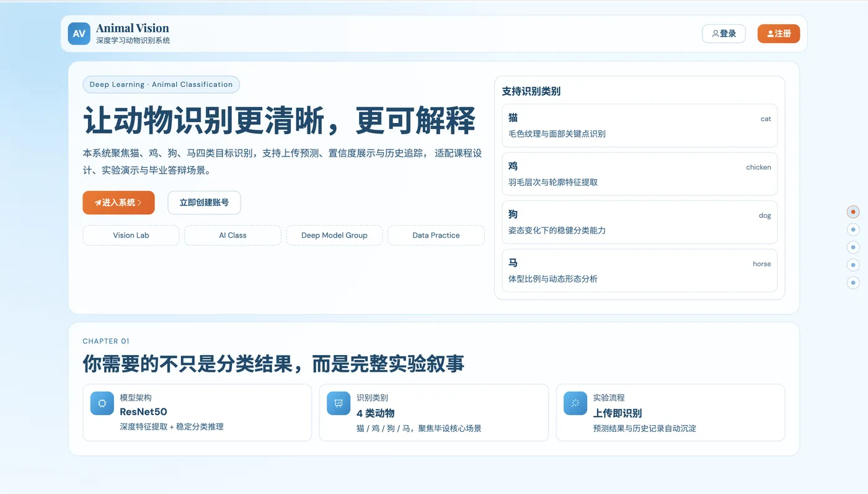Click the 立即创建账号 button

[204, 202]
